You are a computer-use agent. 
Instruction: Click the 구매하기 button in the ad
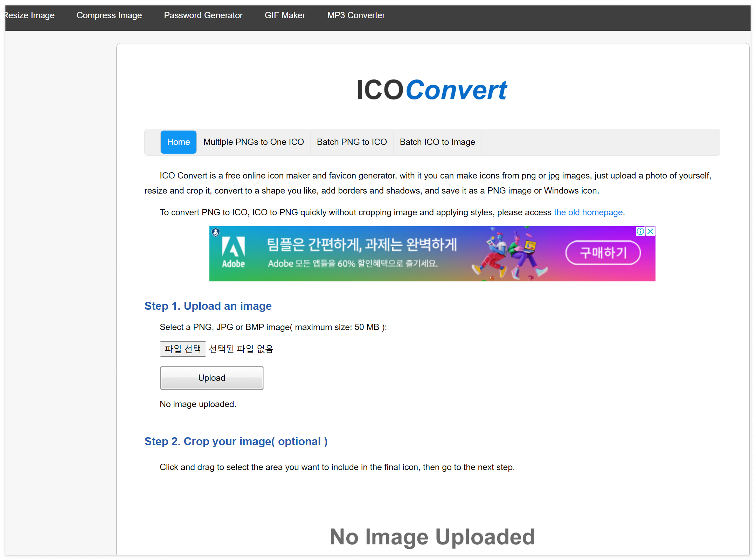click(x=603, y=253)
